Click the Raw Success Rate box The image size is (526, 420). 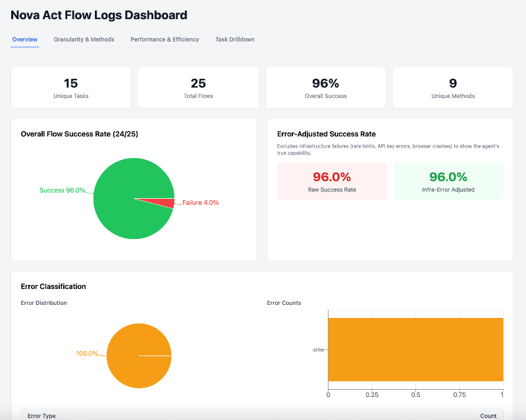point(332,182)
